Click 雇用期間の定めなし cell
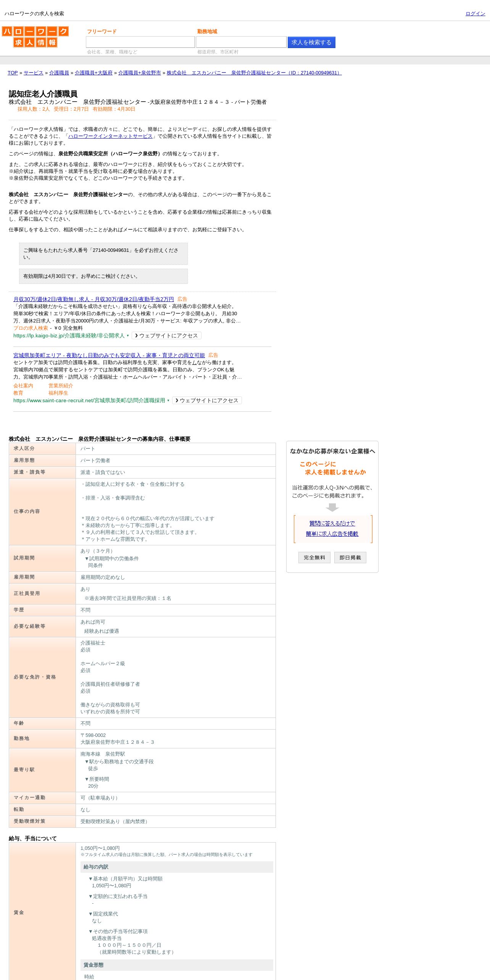Screen dimensions: 490x980 176,577
